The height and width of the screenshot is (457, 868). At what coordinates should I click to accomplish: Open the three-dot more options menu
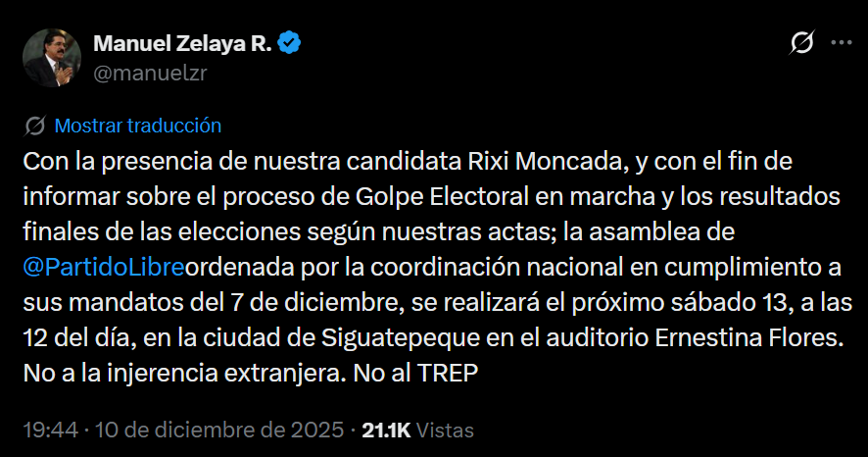(841, 43)
